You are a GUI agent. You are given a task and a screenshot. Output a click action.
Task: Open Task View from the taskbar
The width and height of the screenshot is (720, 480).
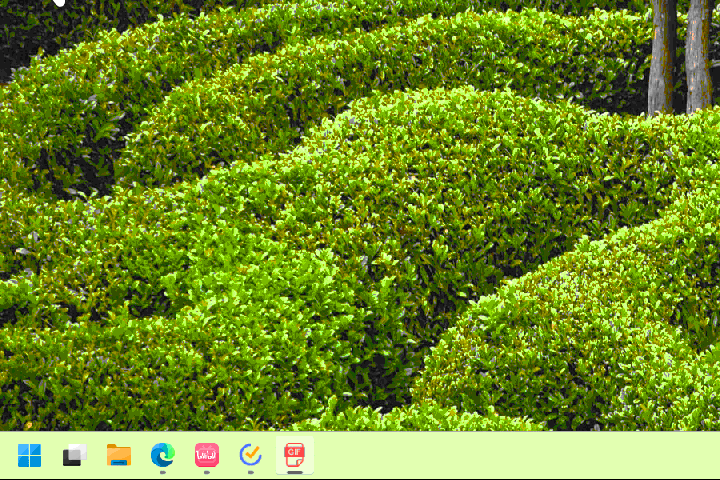tap(74, 456)
